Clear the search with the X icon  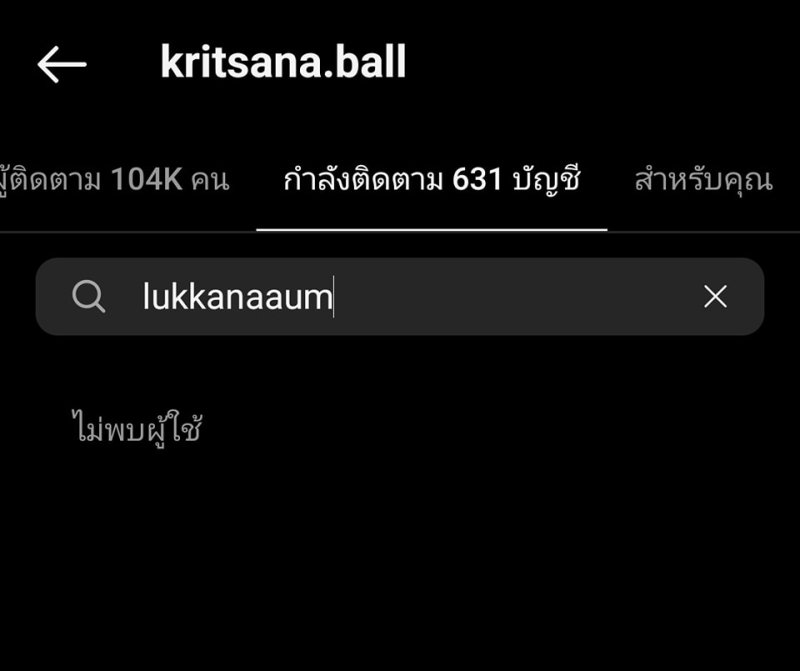715,296
